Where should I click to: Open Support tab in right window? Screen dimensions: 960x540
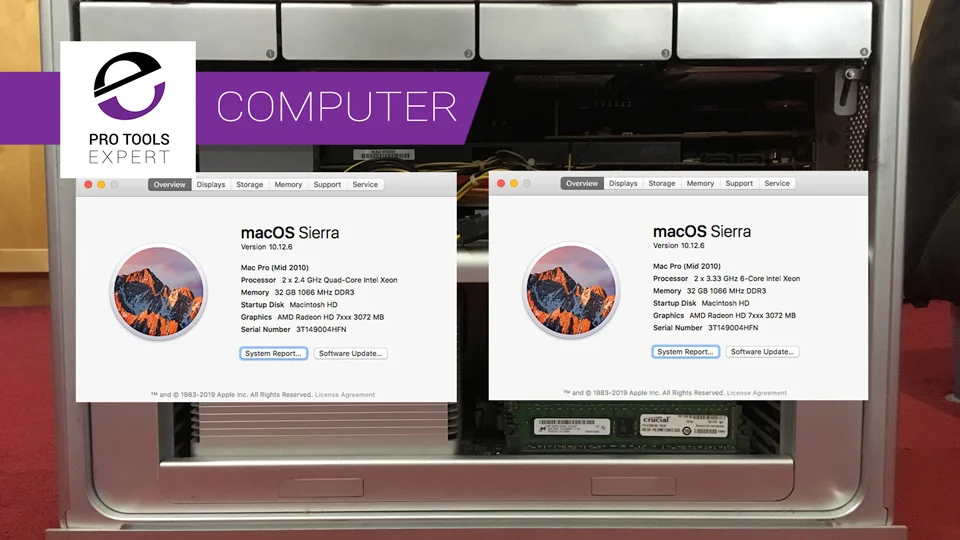(739, 183)
